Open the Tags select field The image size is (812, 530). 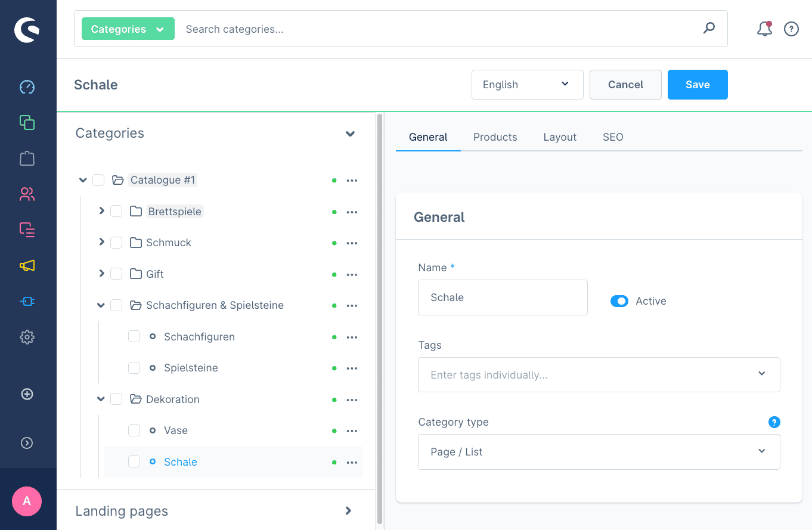(599, 374)
